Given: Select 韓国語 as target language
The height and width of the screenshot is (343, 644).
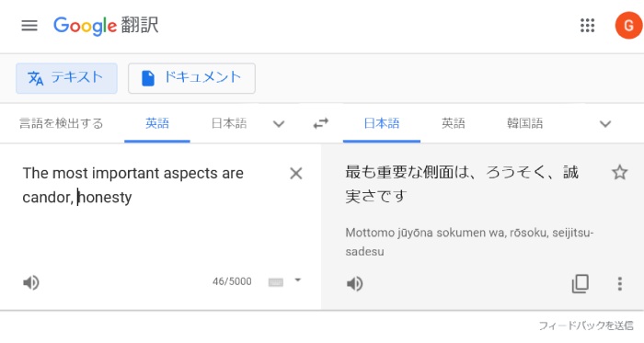Looking at the screenshot, I should point(525,123).
